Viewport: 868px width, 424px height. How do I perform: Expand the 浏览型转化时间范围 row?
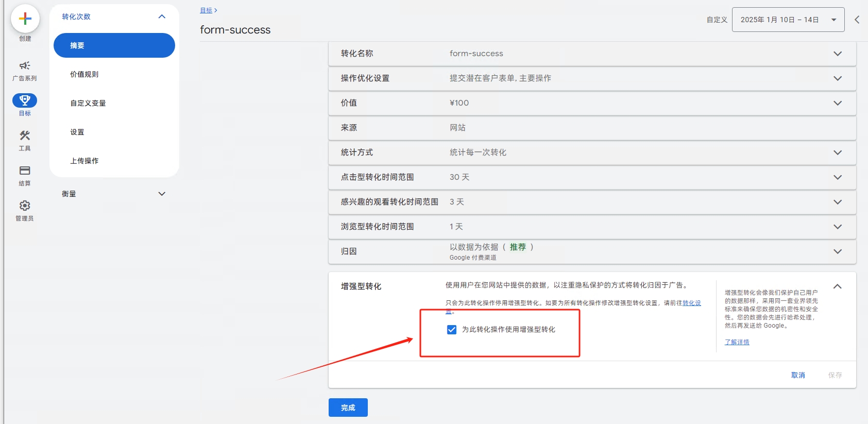838,227
